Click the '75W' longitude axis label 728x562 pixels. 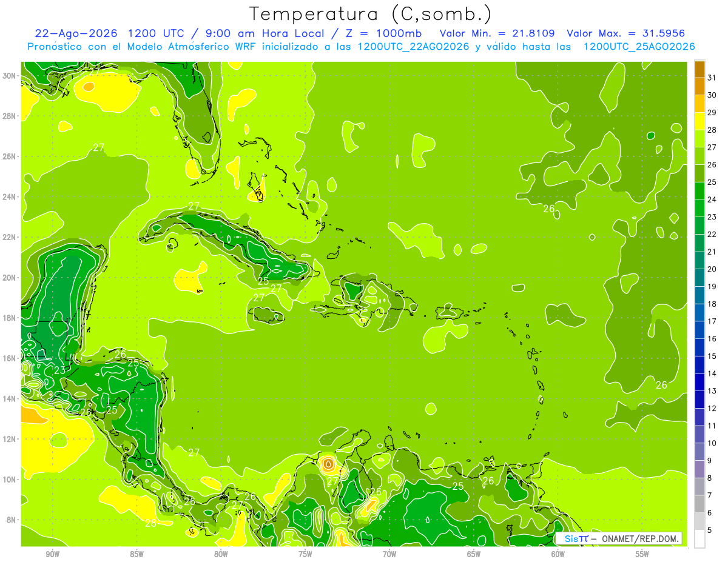(x=305, y=554)
